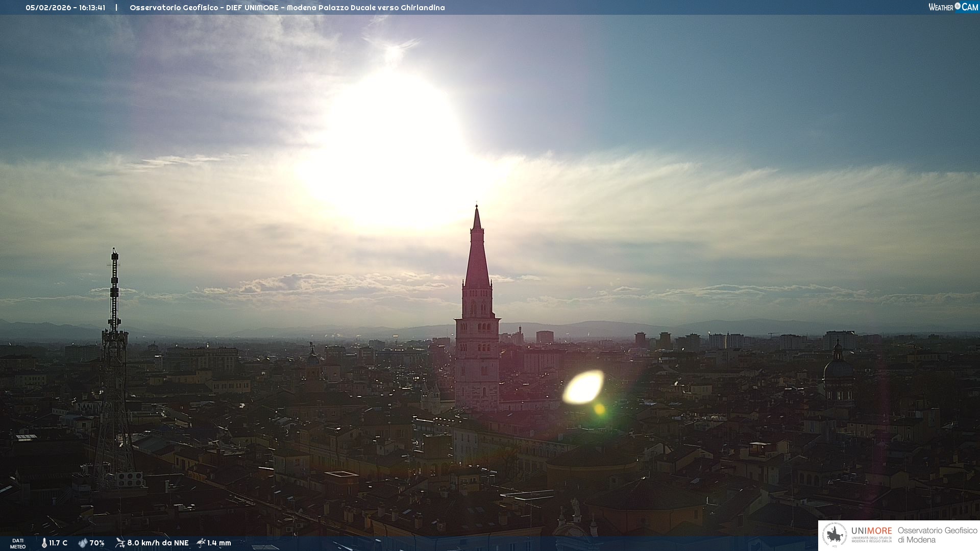Click the humidity water drops icon

coord(82,543)
